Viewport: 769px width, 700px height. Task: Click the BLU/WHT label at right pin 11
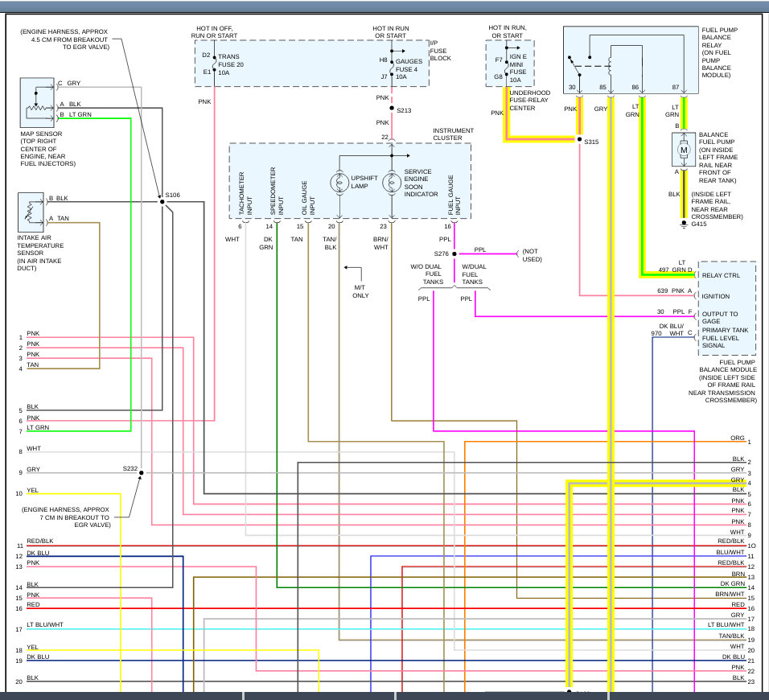[x=730, y=552]
